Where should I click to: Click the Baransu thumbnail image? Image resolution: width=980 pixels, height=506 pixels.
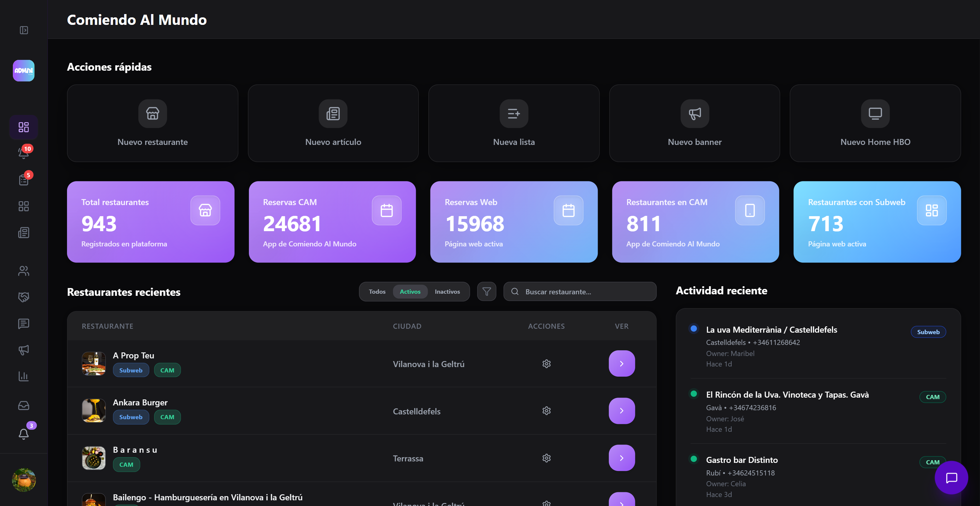[94, 458]
